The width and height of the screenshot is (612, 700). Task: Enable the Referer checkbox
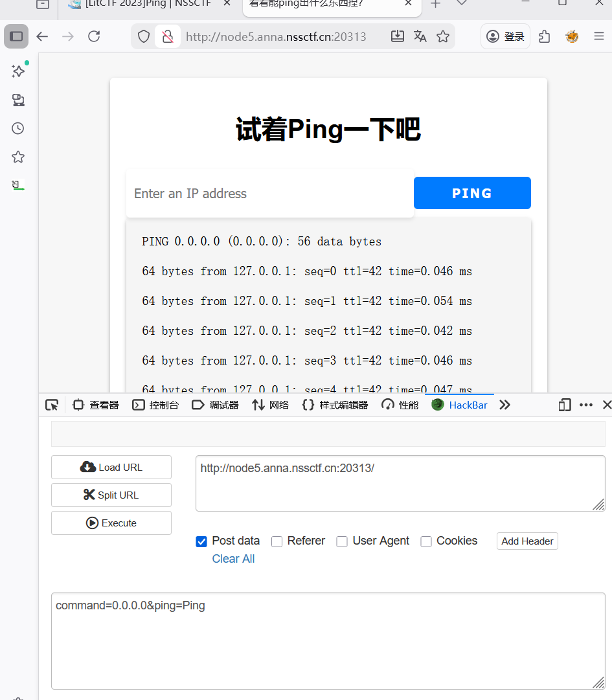click(x=277, y=541)
